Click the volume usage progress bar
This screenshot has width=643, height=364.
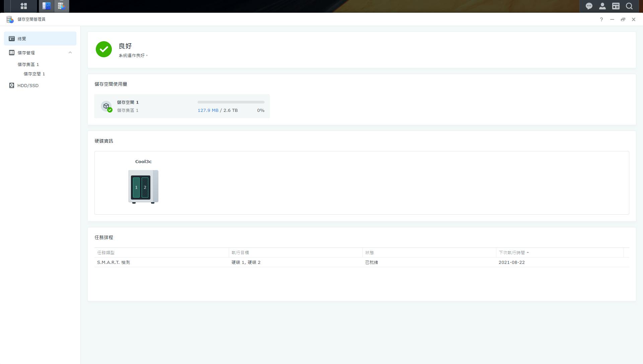231,102
